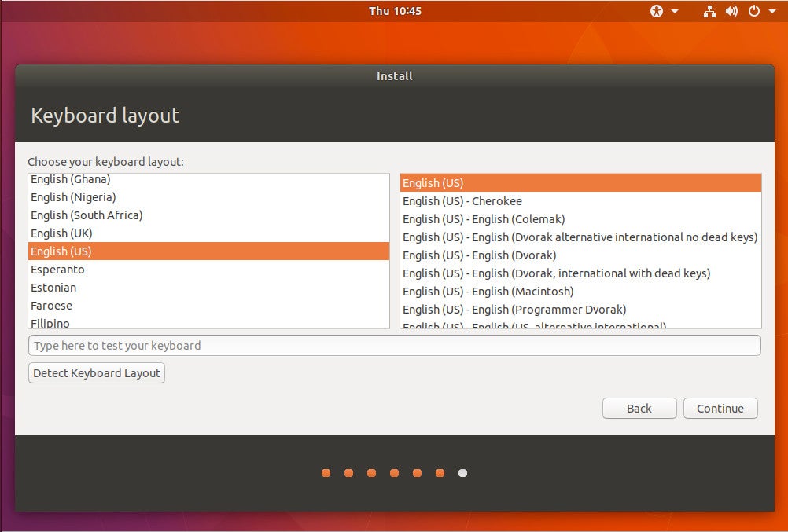Select English (Nigeria) layout

coord(208,197)
